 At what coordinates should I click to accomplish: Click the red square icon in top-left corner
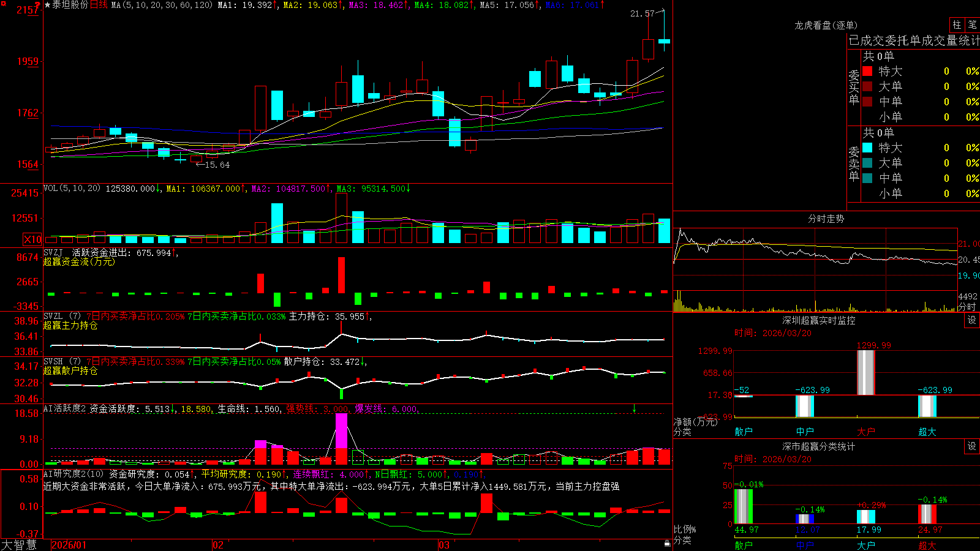4,4
